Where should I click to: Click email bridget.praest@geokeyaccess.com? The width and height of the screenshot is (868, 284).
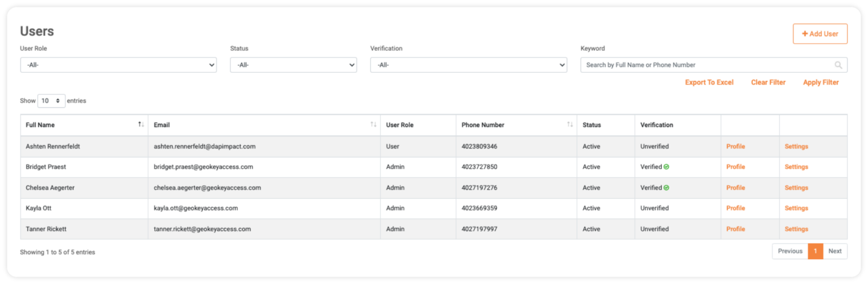(x=203, y=167)
